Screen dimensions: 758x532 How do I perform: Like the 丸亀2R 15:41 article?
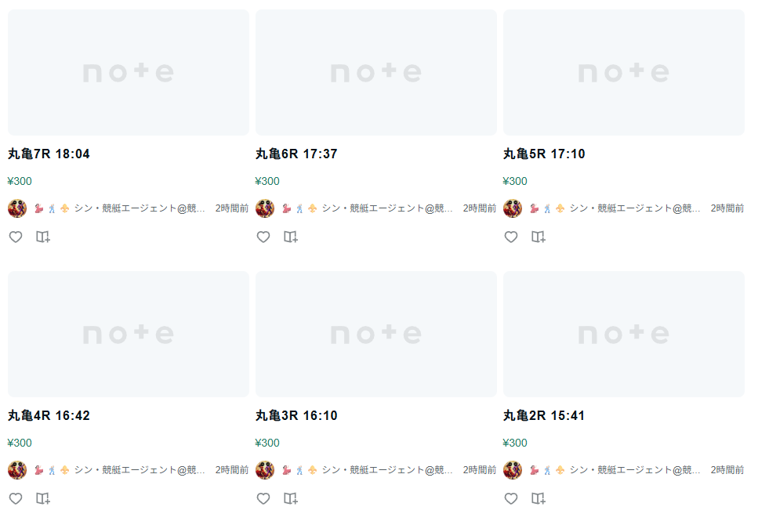[511, 498]
